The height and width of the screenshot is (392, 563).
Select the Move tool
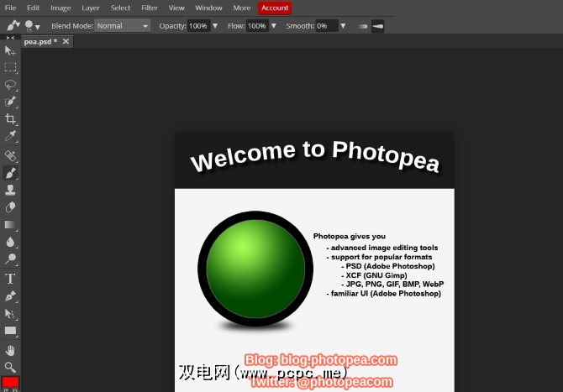point(10,50)
